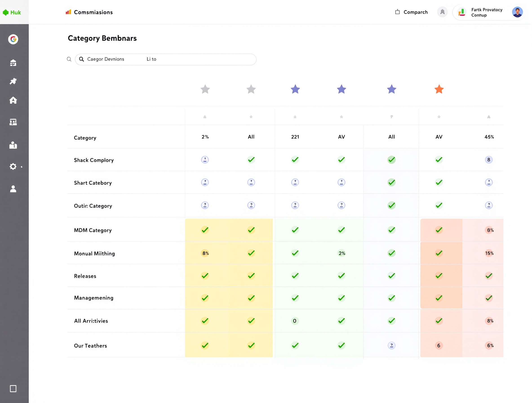Open the pin icon in sidebar

tap(13, 81)
